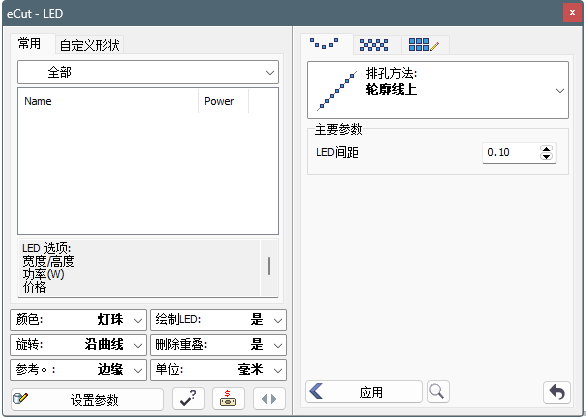
Task: Click the 应用 apply button
Action: coord(364,392)
